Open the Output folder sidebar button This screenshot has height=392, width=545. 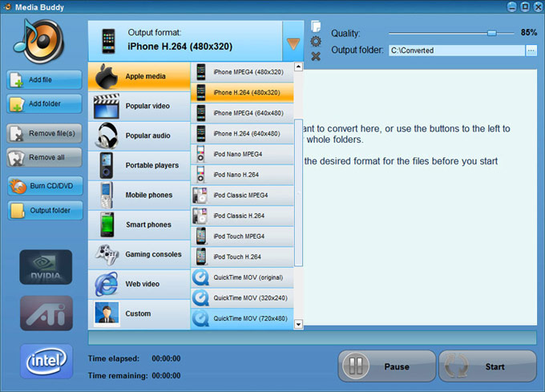point(45,210)
